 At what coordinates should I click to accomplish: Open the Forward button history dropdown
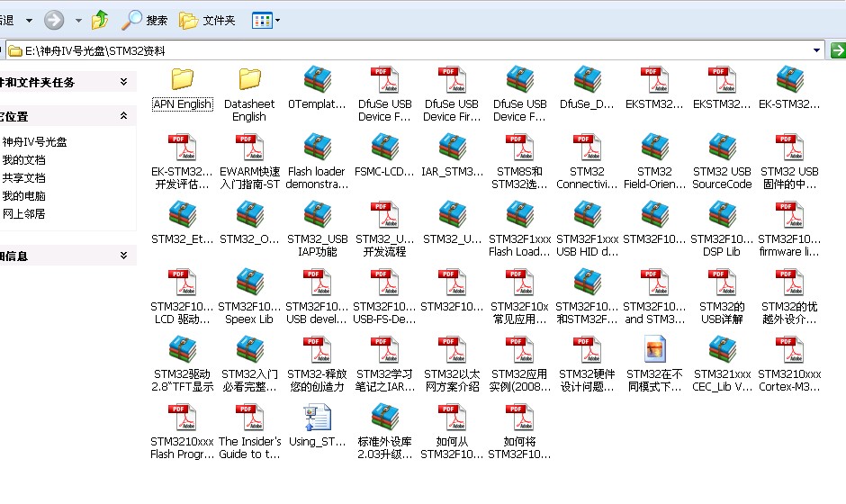(x=78, y=21)
